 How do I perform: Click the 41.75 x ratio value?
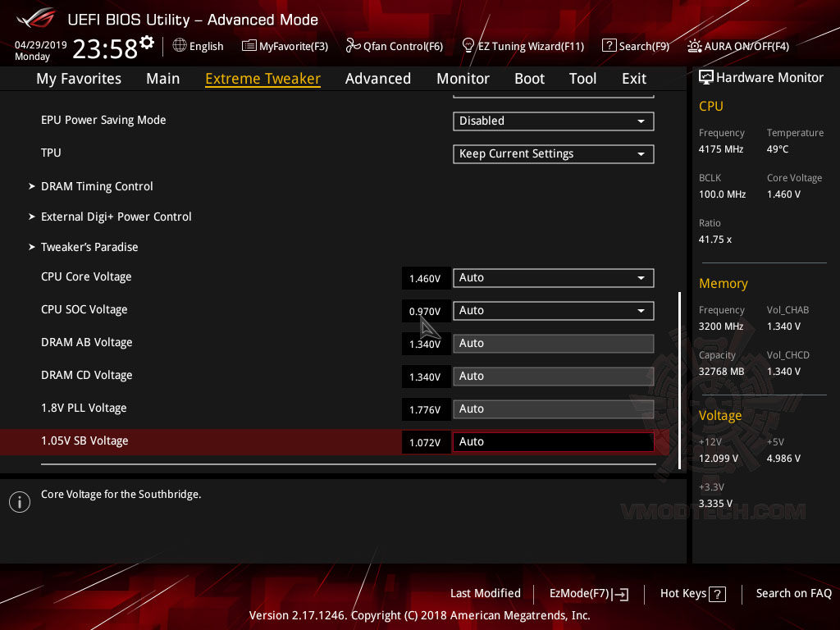[714, 240]
